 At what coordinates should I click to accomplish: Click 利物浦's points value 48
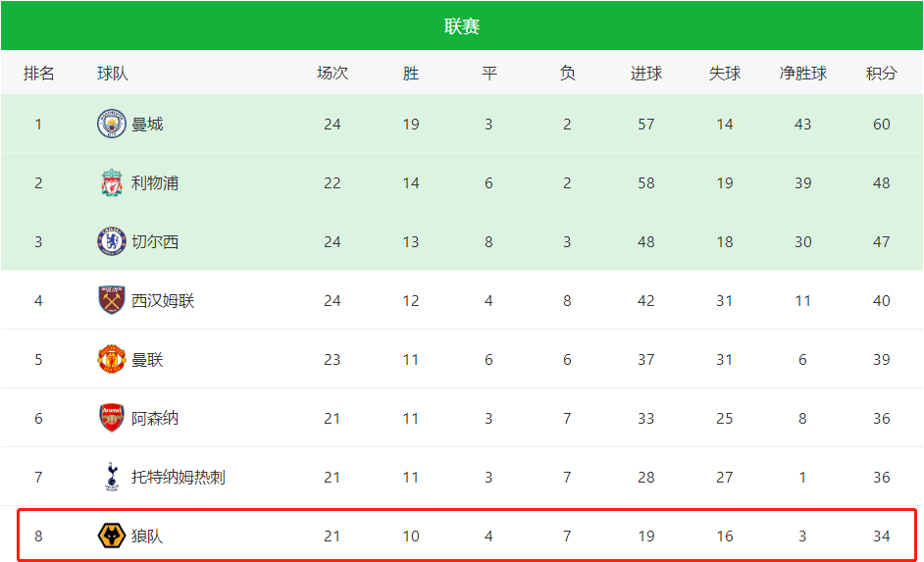882,183
